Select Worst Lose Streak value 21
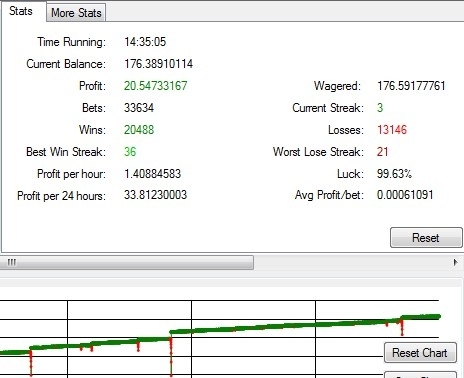464x378 pixels. coord(383,152)
